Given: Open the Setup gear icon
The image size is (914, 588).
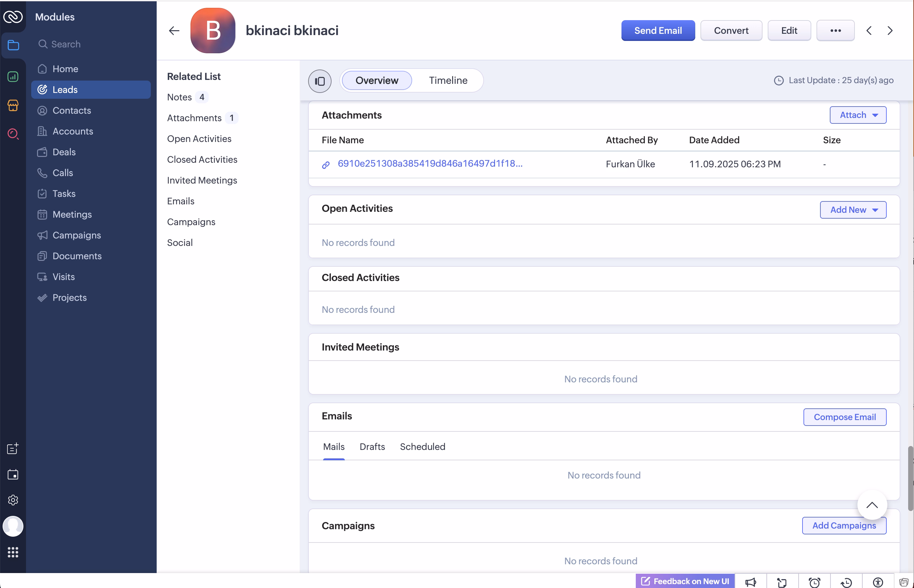Looking at the screenshot, I should coord(13,500).
